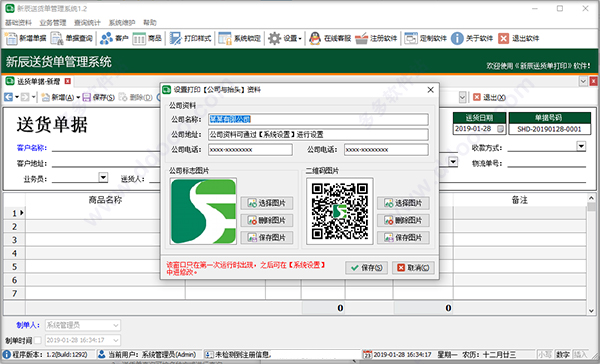The height and width of the screenshot is (364, 600).
Task: Click the 商品名称 column header
Action: [x=105, y=200]
